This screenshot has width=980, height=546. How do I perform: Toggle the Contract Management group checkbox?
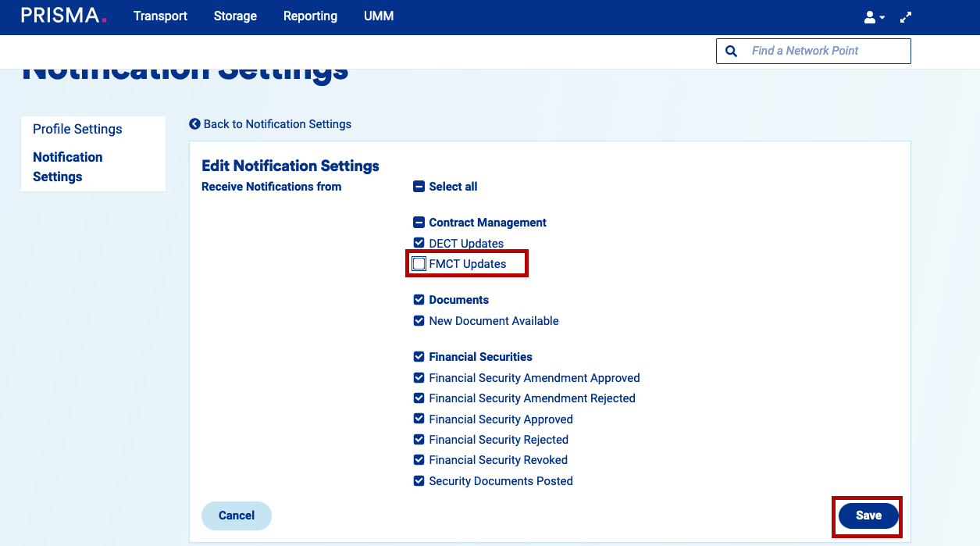point(419,223)
